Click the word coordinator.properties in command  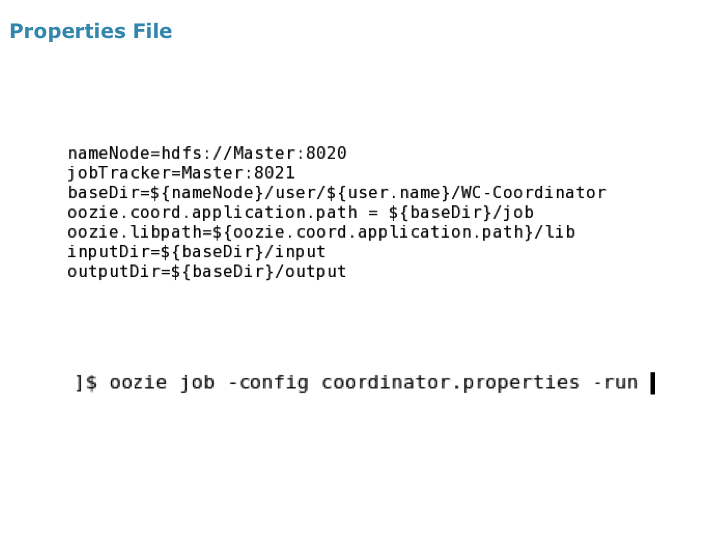pyautogui.click(x=450, y=382)
